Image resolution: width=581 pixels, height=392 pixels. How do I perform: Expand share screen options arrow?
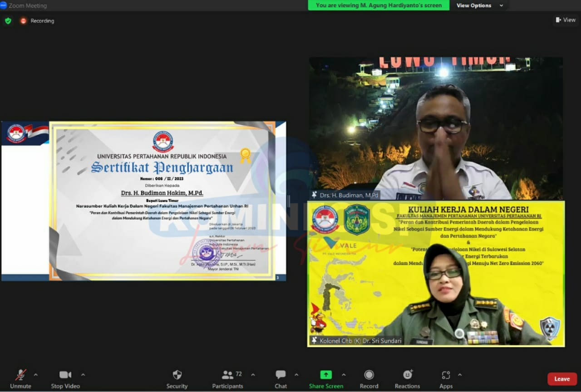(x=344, y=375)
